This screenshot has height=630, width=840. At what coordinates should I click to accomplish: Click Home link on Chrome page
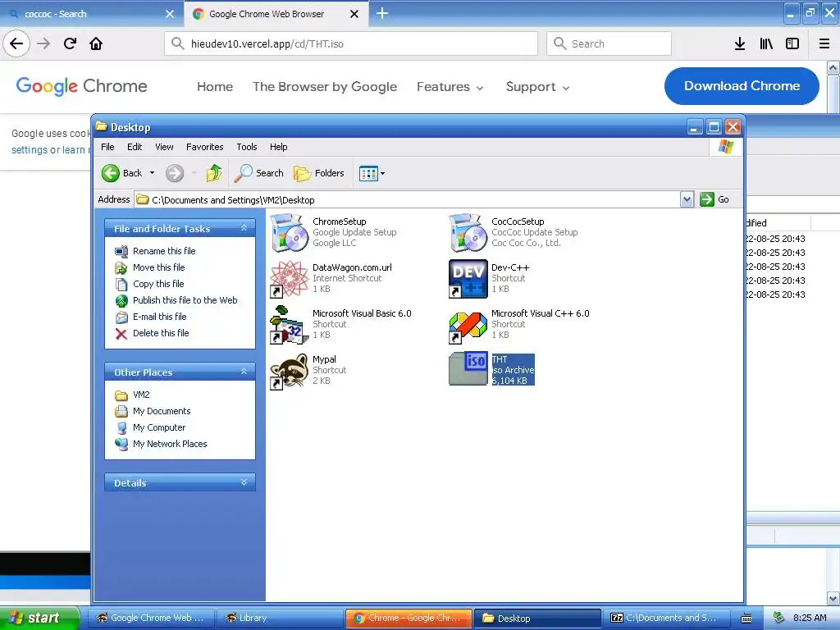click(x=215, y=87)
